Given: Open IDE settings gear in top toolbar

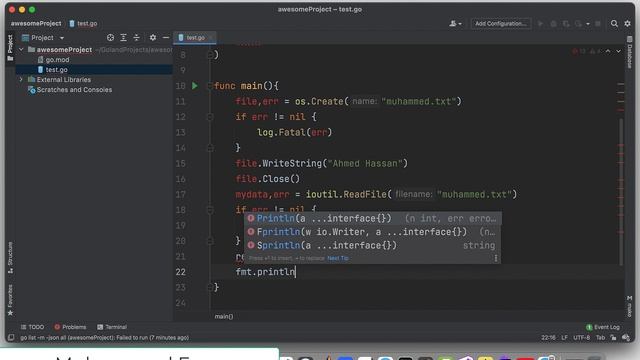Looking at the screenshot, I should pyautogui.click(x=627, y=24).
